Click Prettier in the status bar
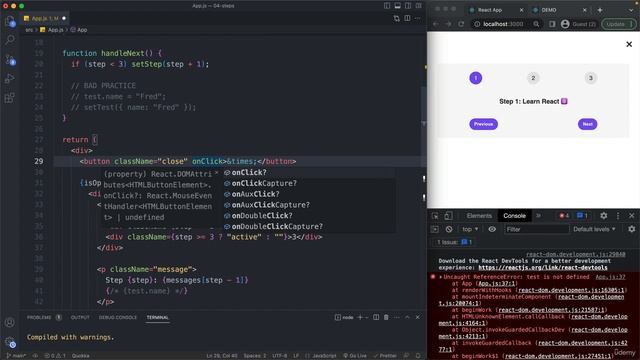The width and height of the screenshot is (640, 360). [385, 356]
